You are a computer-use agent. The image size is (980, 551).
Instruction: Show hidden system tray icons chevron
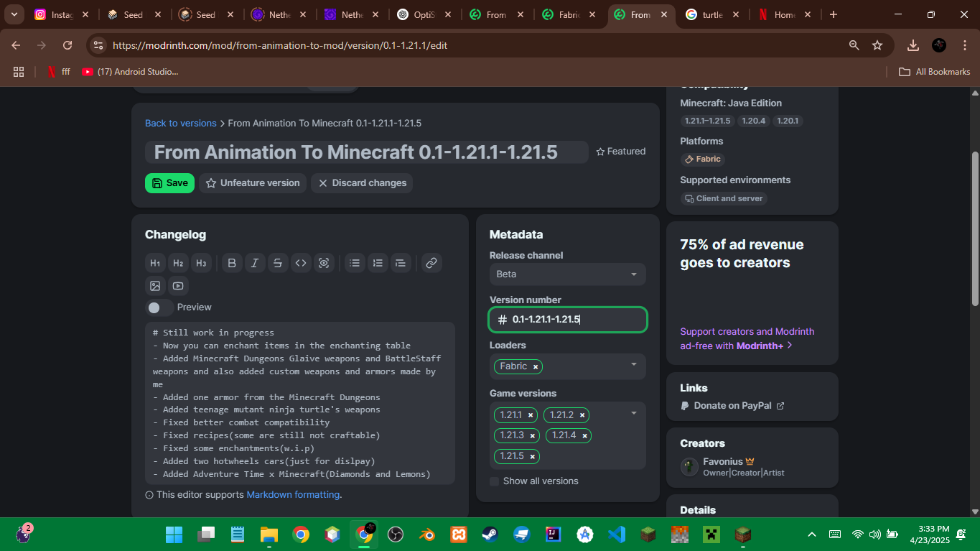812,534
